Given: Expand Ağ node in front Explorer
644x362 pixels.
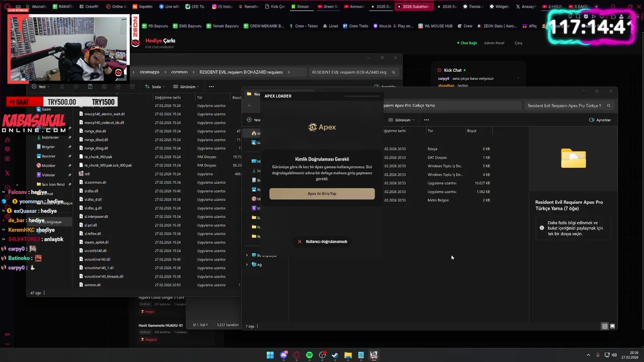Looking at the screenshot, I should pyautogui.click(x=247, y=264).
